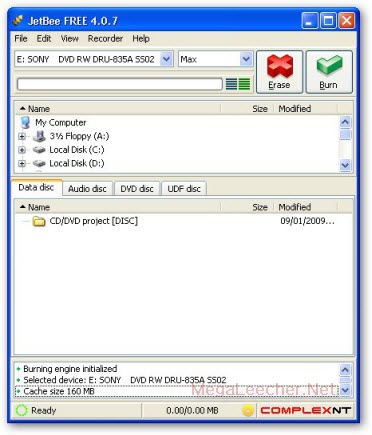Switch to the DVD disc tab
372x435 pixels.
(x=137, y=189)
